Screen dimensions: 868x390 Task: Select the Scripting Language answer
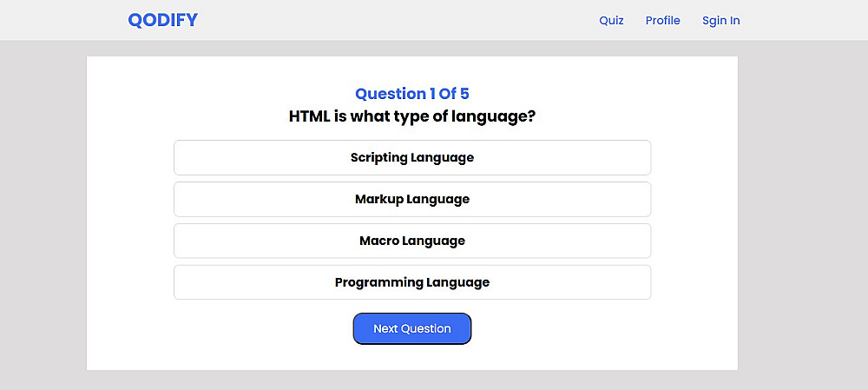(412, 158)
